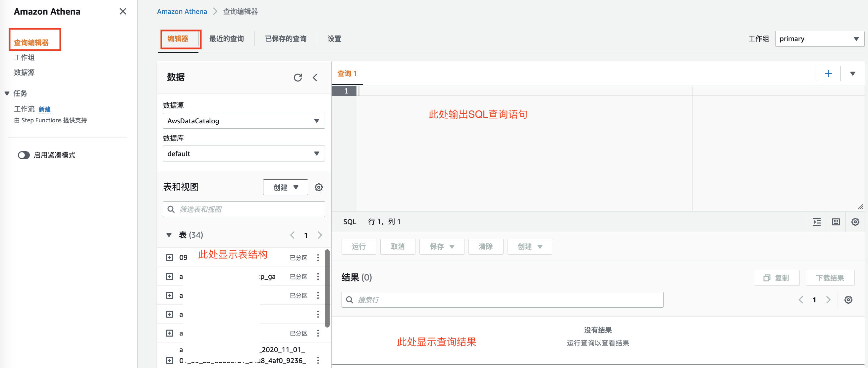Expand the table 09 structure
The image size is (868, 368).
click(170, 257)
